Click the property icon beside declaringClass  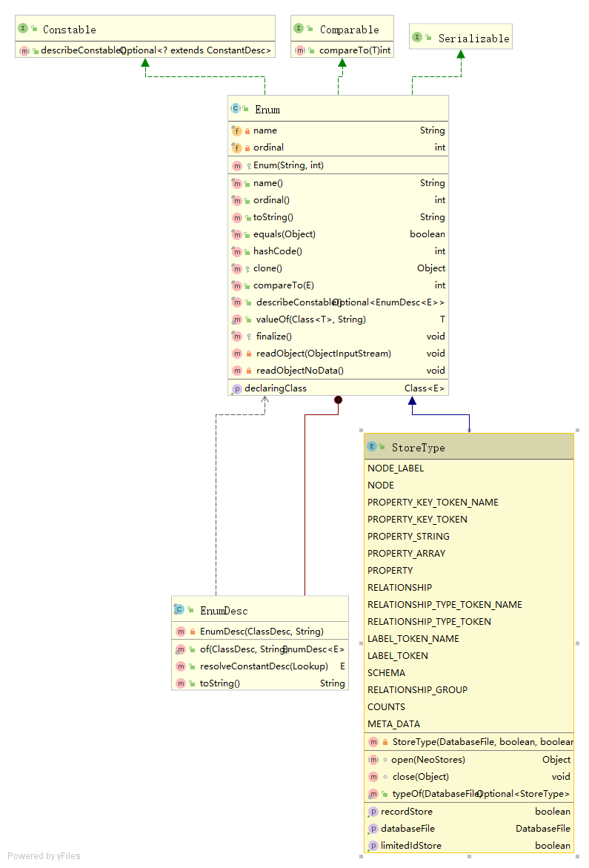coord(236,388)
